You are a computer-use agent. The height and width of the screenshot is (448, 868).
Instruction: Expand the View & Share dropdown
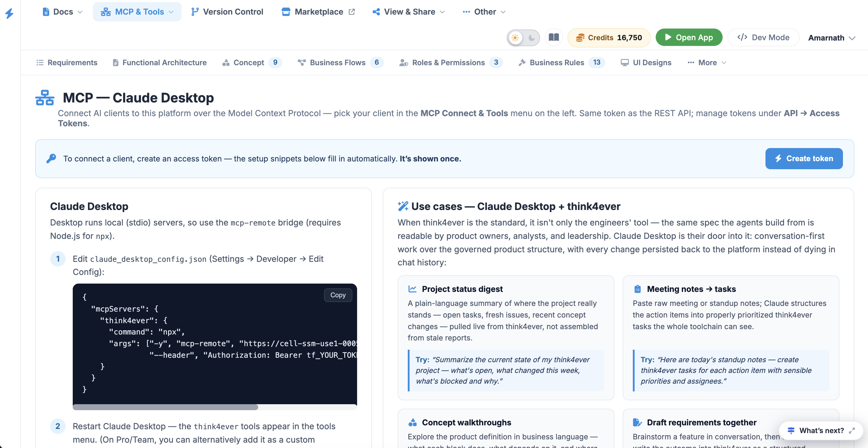pos(409,12)
